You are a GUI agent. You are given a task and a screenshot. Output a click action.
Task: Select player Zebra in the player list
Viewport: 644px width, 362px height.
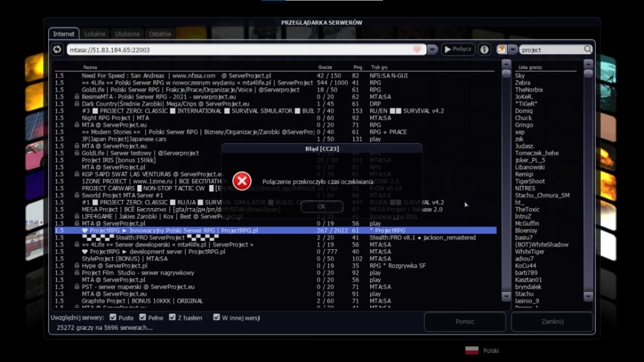pyautogui.click(x=522, y=82)
